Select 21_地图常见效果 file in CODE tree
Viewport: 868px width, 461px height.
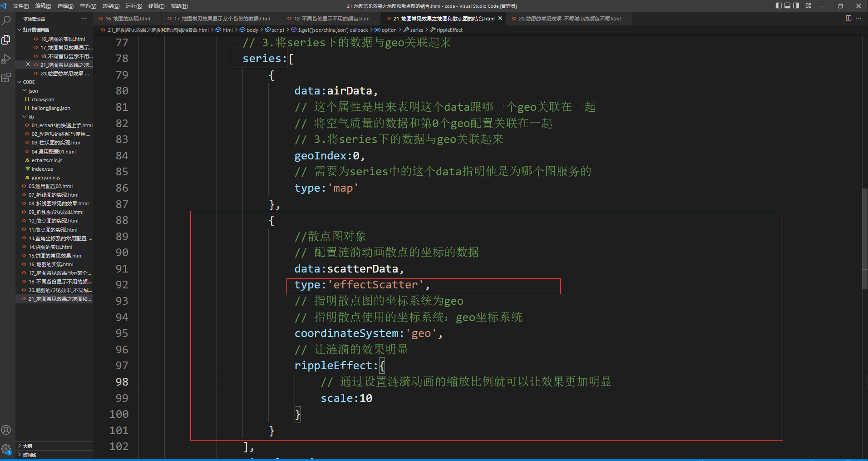(59, 299)
